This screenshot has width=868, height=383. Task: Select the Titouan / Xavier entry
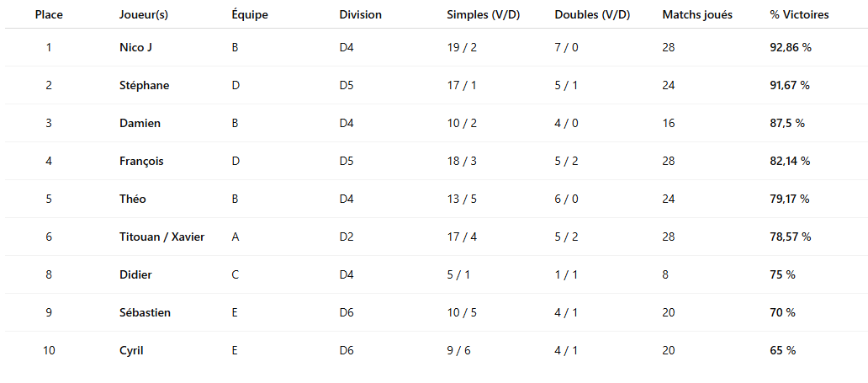[162, 237]
